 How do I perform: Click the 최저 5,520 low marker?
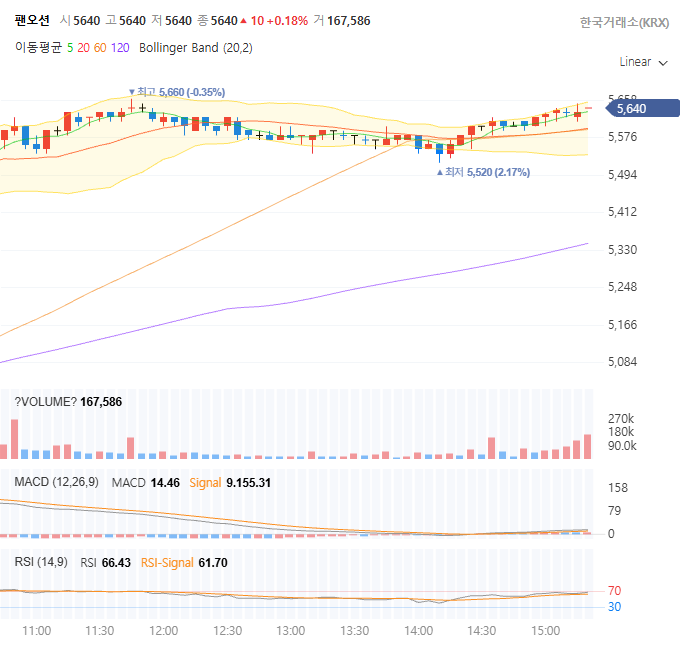click(x=484, y=172)
